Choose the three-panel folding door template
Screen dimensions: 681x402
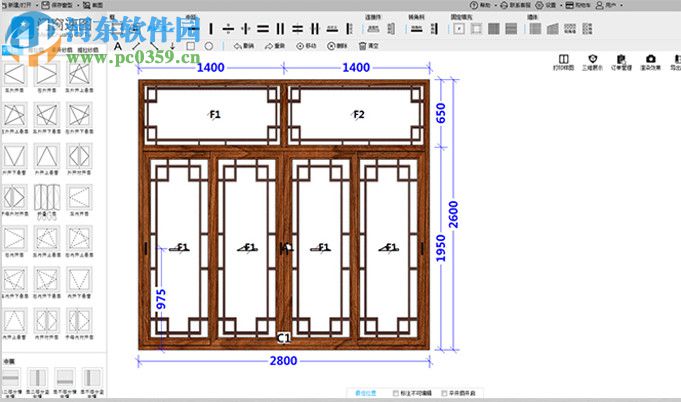(47, 198)
